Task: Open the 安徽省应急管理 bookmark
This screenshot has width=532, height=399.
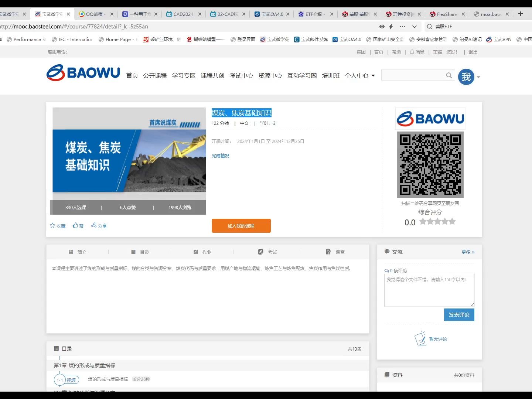Action: (x=428, y=40)
